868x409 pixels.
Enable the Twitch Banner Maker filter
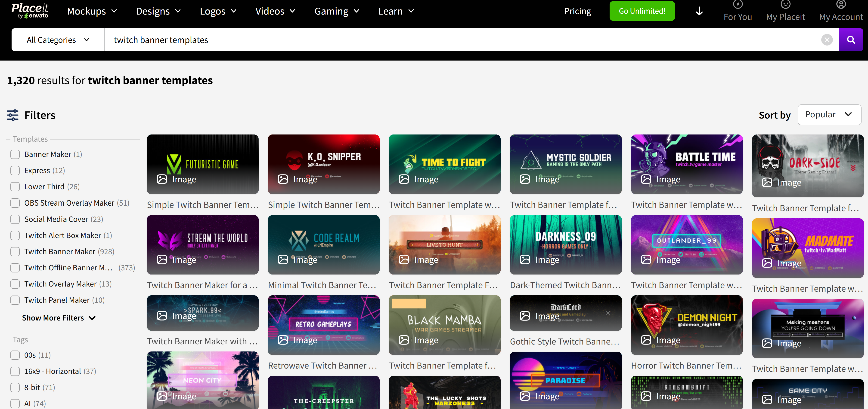click(15, 251)
